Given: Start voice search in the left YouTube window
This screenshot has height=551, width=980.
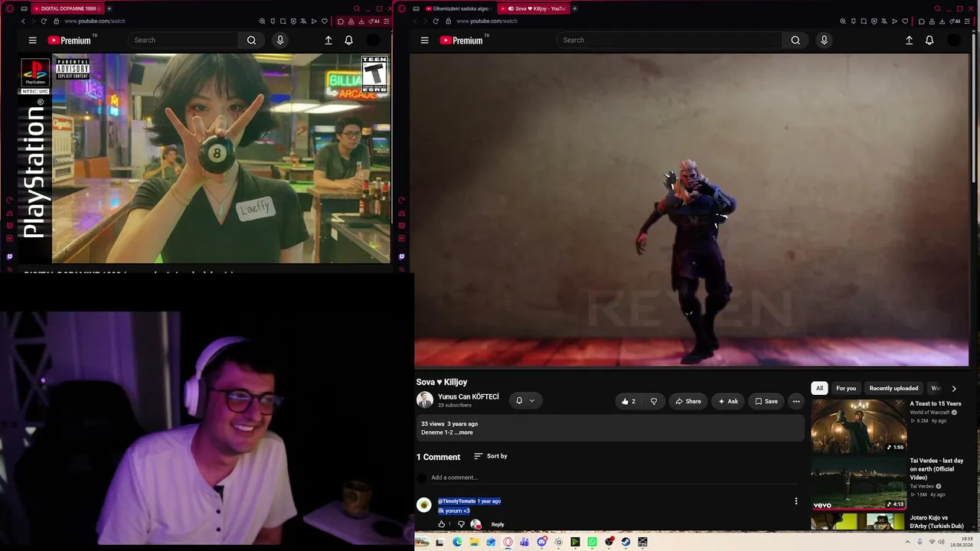Looking at the screenshot, I should point(280,41).
